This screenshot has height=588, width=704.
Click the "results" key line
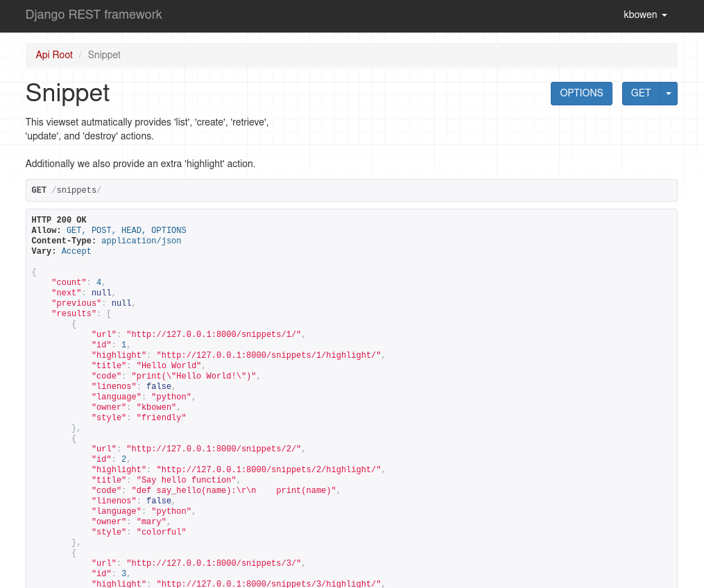click(81, 313)
